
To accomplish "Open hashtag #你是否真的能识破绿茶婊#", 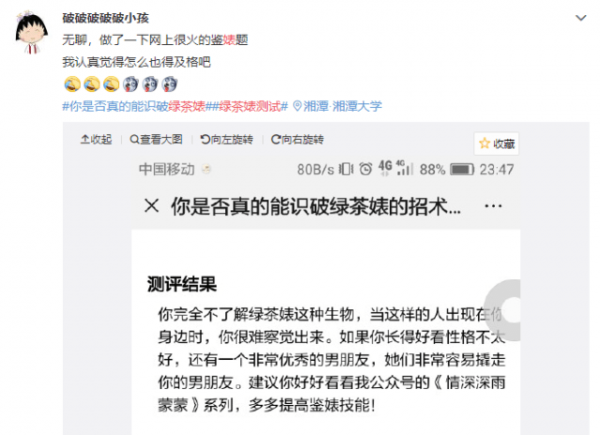I will pyautogui.click(x=134, y=106).
